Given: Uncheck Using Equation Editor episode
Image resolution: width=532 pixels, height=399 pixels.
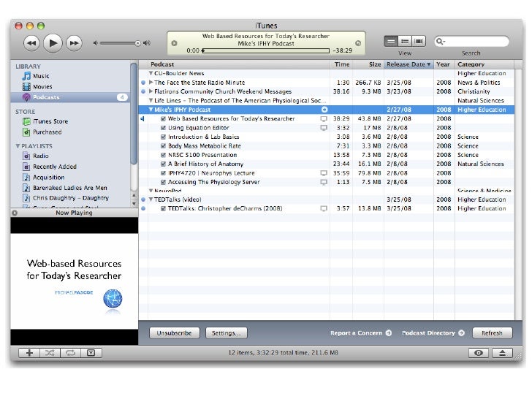Looking at the screenshot, I should [x=163, y=128].
